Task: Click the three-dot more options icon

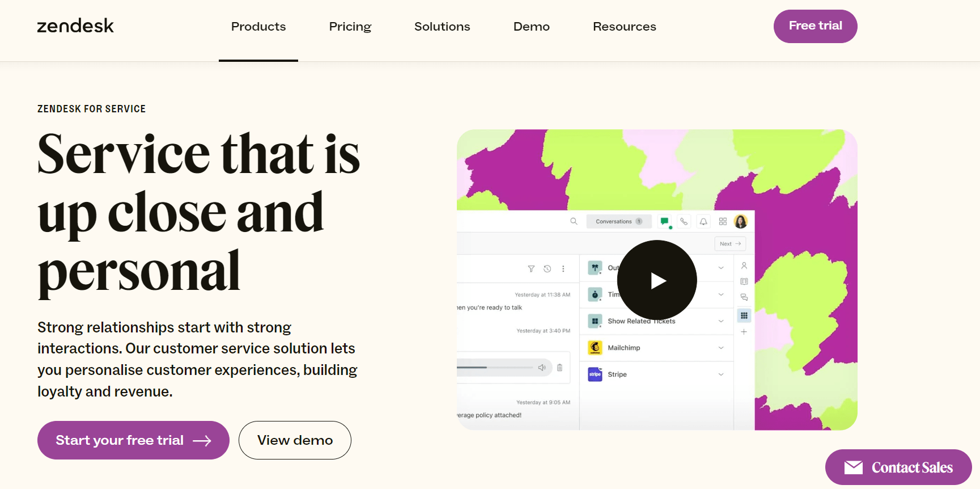Action: pyautogui.click(x=563, y=269)
